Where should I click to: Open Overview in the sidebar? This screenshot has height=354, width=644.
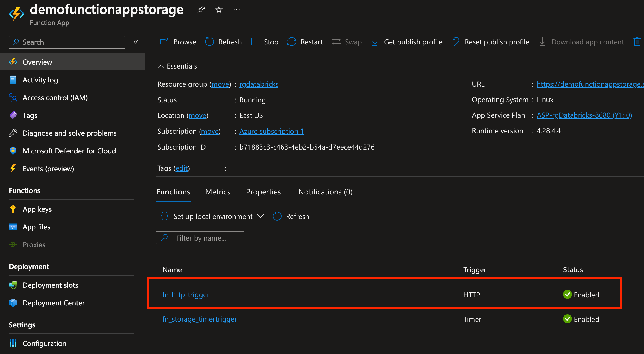coord(72,62)
